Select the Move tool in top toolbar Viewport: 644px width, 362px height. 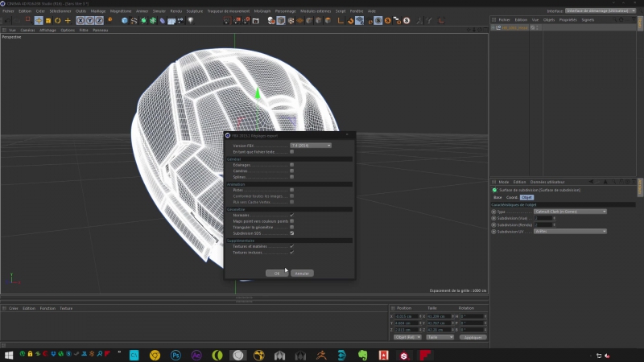click(x=39, y=21)
